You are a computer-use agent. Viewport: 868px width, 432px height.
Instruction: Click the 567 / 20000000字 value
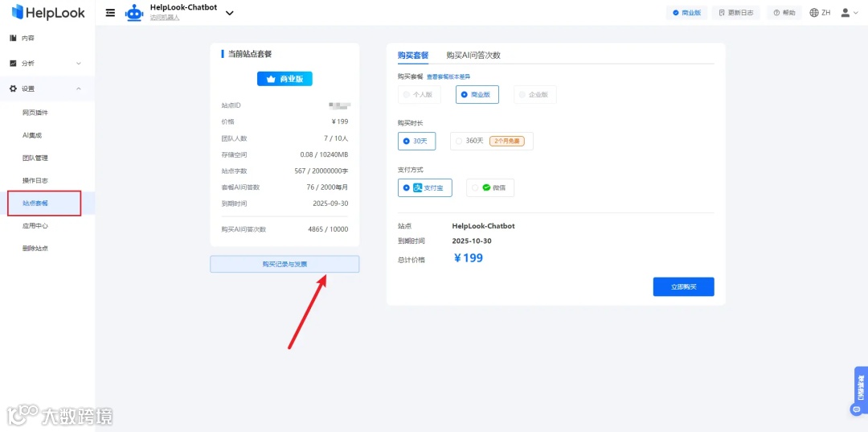click(x=321, y=171)
